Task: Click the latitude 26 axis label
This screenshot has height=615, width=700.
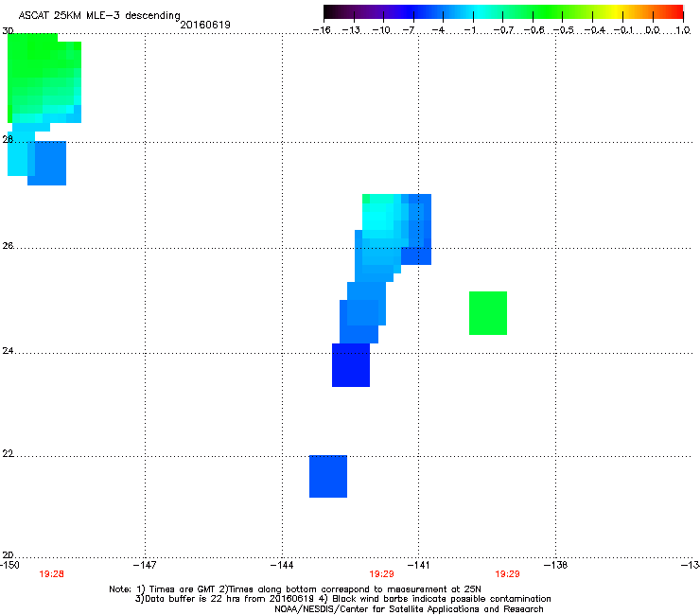Action: tap(8, 246)
